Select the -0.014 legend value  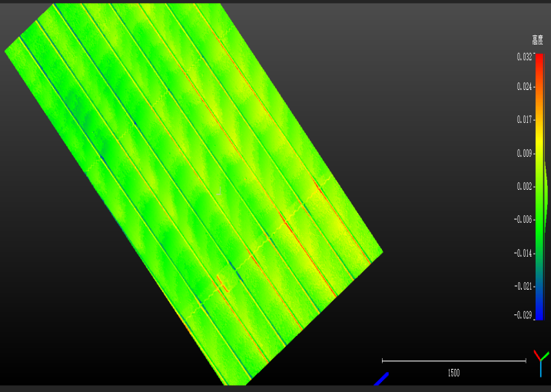point(523,254)
